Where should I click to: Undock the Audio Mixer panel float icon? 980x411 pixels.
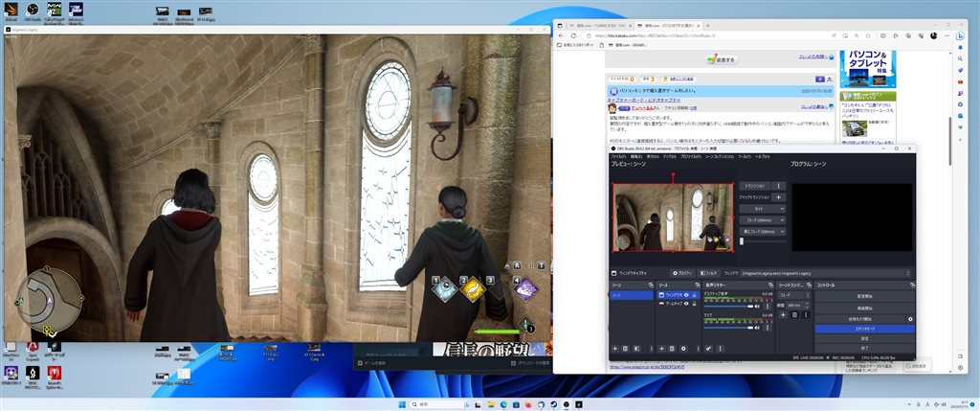[770, 285]
